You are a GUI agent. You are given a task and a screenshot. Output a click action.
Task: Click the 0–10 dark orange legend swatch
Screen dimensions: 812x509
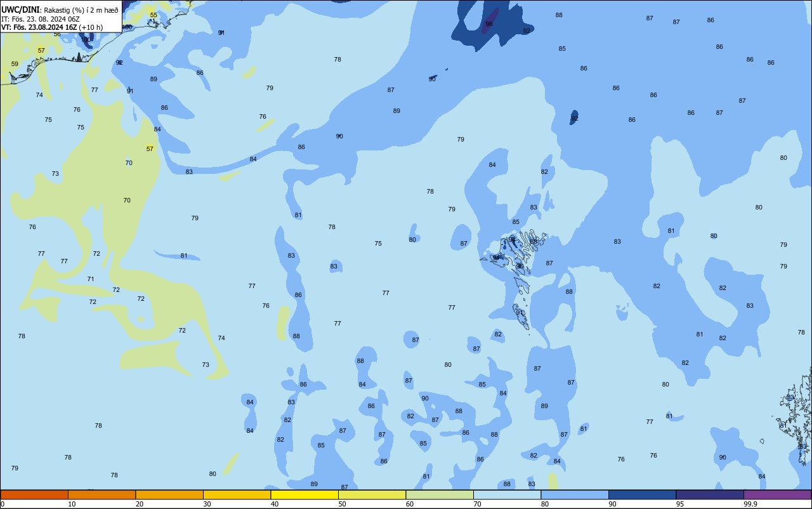pyautogui.click(x=34, y=494)
